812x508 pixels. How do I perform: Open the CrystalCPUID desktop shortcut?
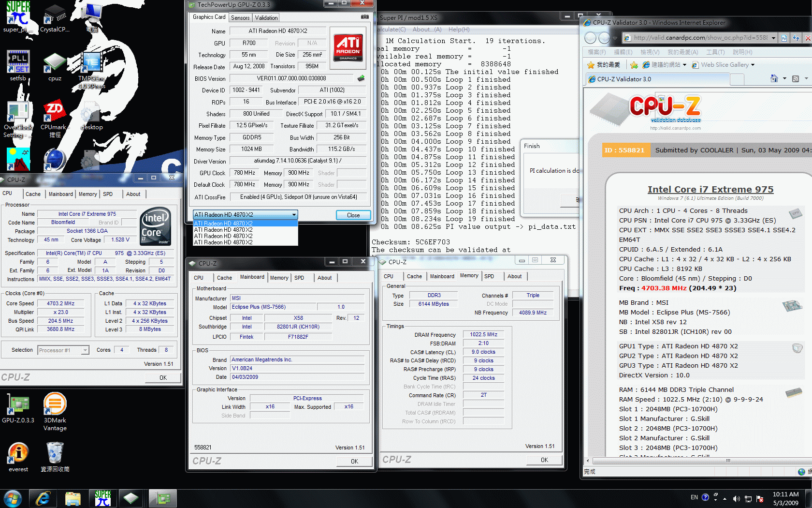(x=55, y=17)
